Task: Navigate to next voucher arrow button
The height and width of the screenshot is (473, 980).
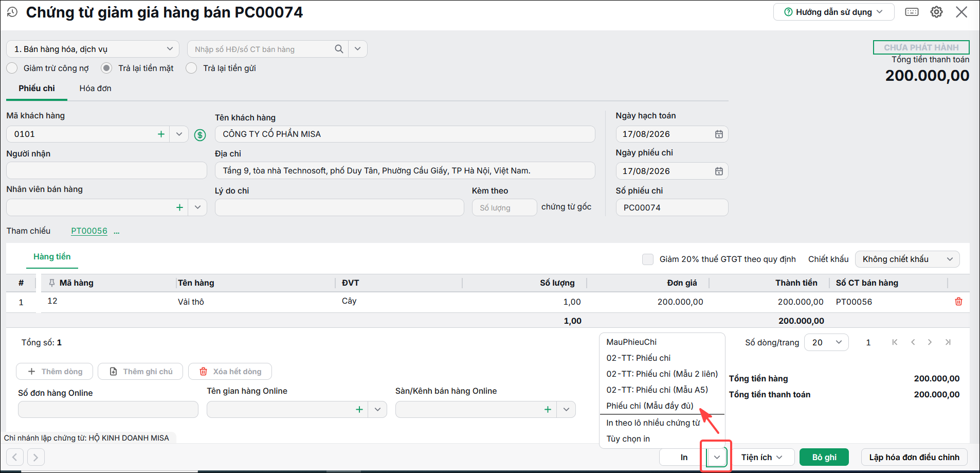Action: (36, 457)
